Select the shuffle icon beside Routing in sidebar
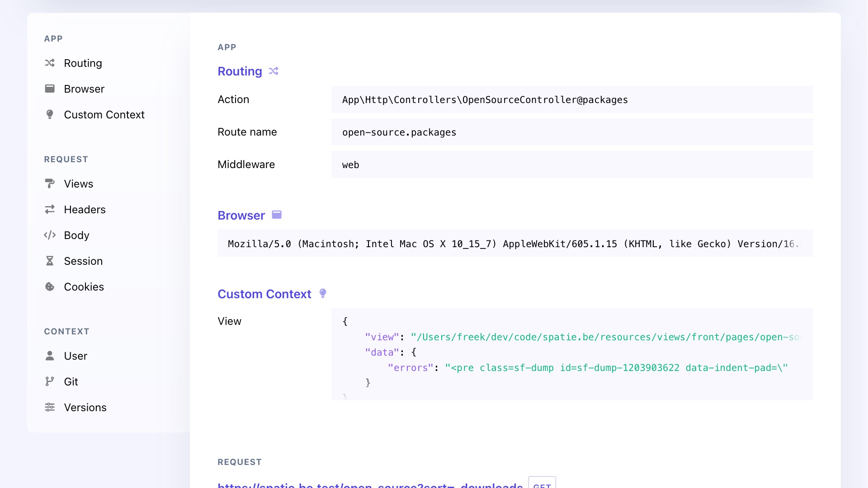This screenshot has width=868, height=488. (x=50, y=63)
